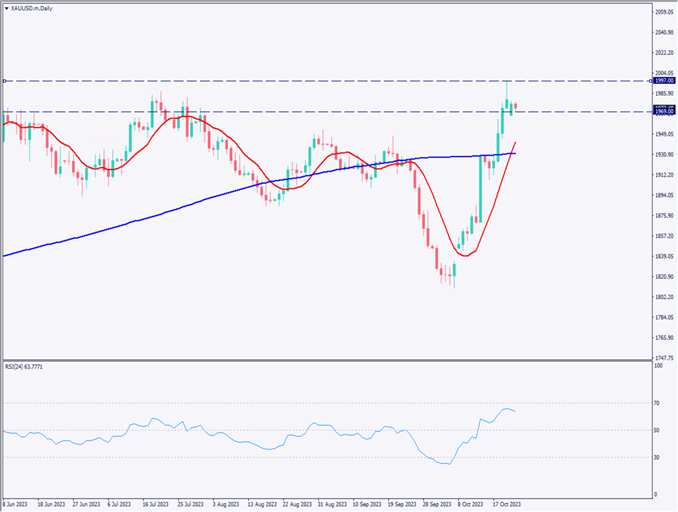Click the latest candlestick on the chart
The height and width of the screenshot is (512, 678).
[x=515, y=107]
